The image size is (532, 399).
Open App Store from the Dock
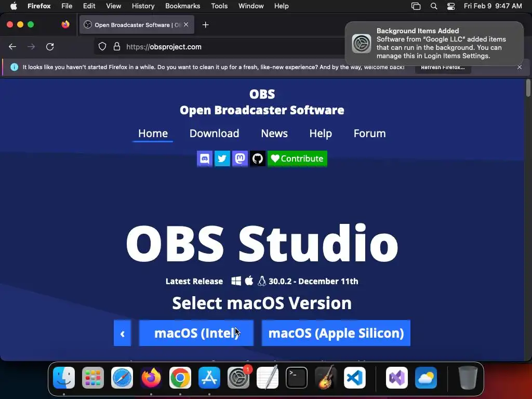209,378
